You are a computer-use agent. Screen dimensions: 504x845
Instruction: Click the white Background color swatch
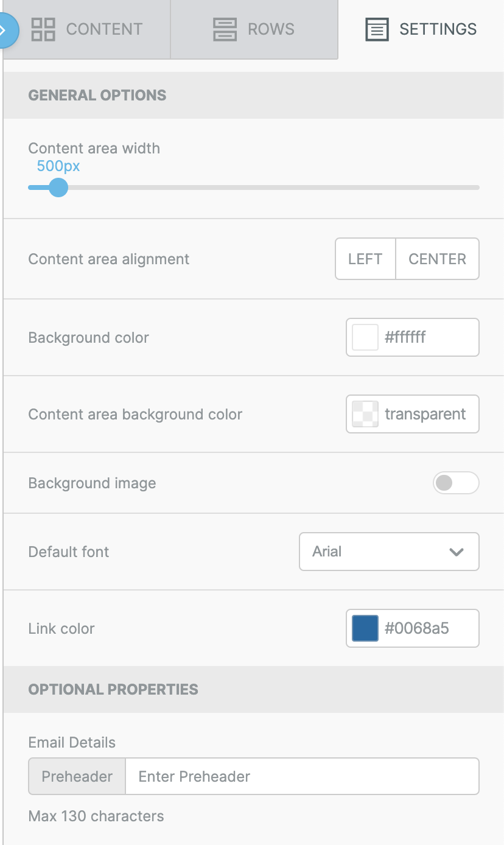365,337
